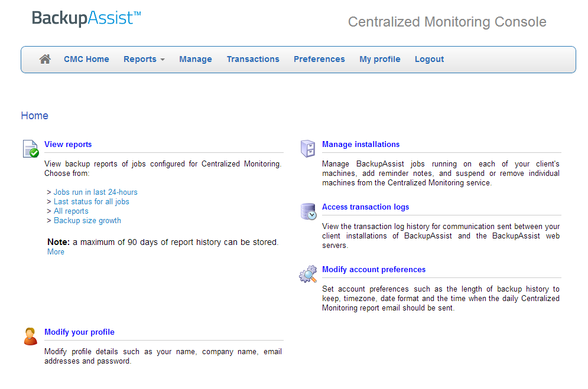Open the Access transaction logs heading link
The height and width of the screenshot is (389, 588).
366,207
